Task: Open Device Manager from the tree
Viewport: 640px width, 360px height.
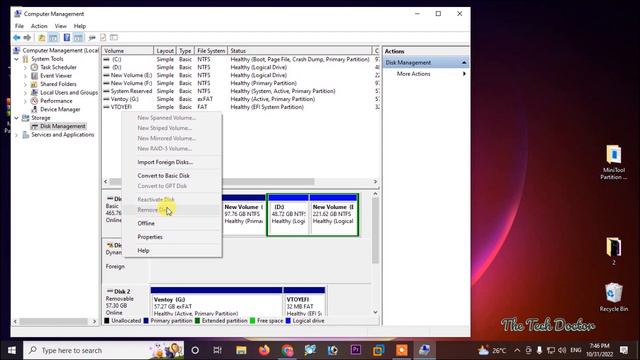Action: point(60,109)
